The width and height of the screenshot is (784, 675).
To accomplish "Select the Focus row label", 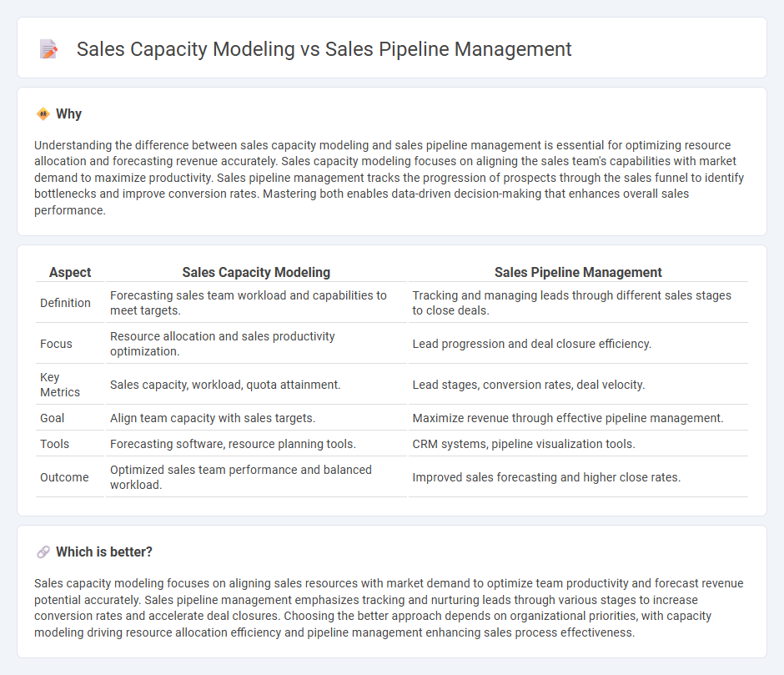I will coord(56,344).
